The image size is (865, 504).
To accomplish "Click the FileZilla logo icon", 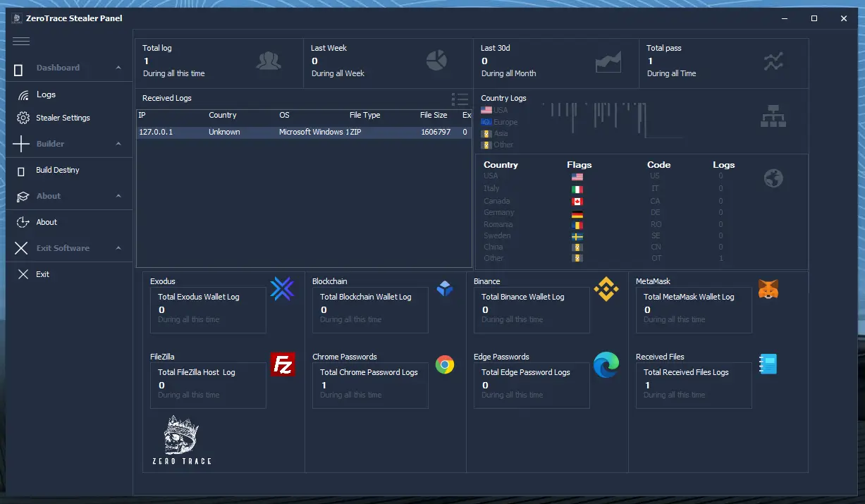I will click(283, 364).
